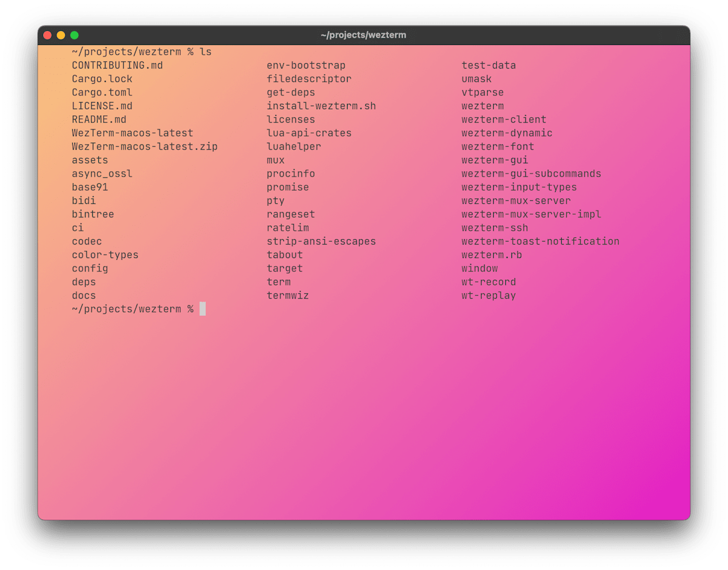The height and width of the screenshot is (570, 728).
Task: Close the terminal with the red button
Action: pyautogui.click(x=47, y=35)
